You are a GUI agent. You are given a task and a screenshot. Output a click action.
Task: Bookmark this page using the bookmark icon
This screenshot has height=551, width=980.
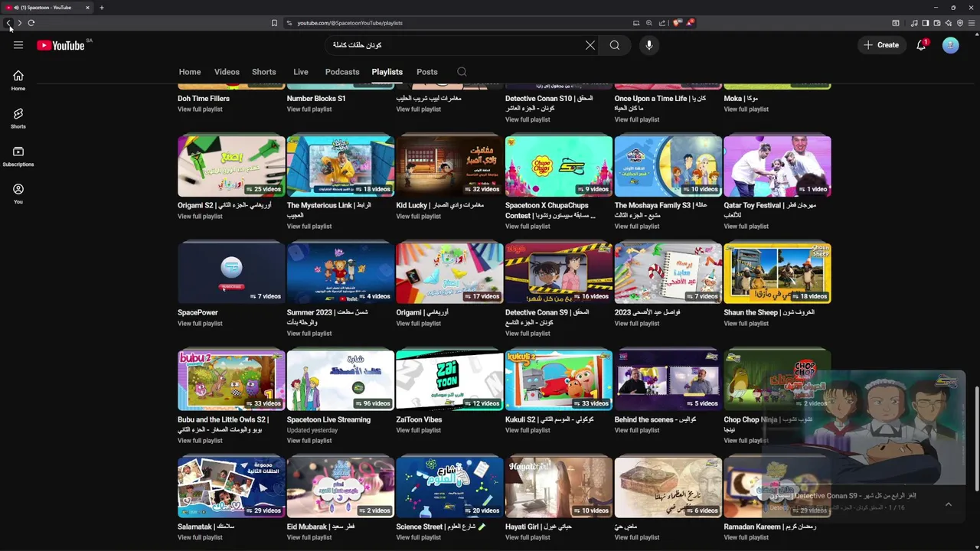coord(274,23)
